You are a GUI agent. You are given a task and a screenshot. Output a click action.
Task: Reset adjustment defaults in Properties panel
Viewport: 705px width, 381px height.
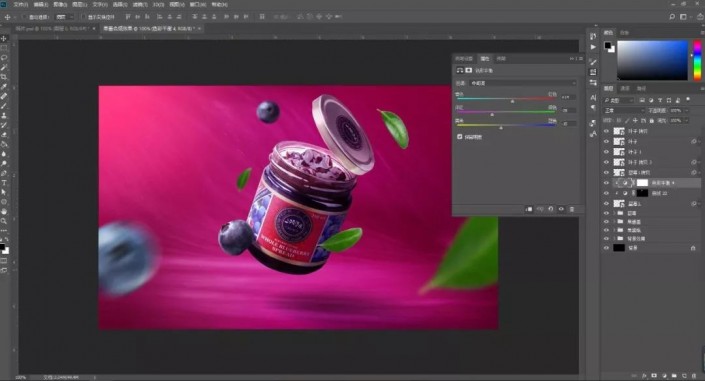[551, 209]
